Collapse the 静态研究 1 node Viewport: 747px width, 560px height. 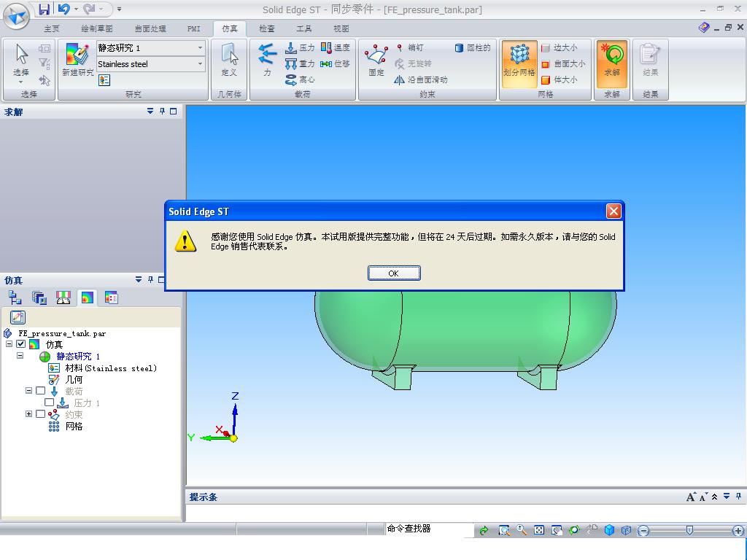[x=20, y=355]
